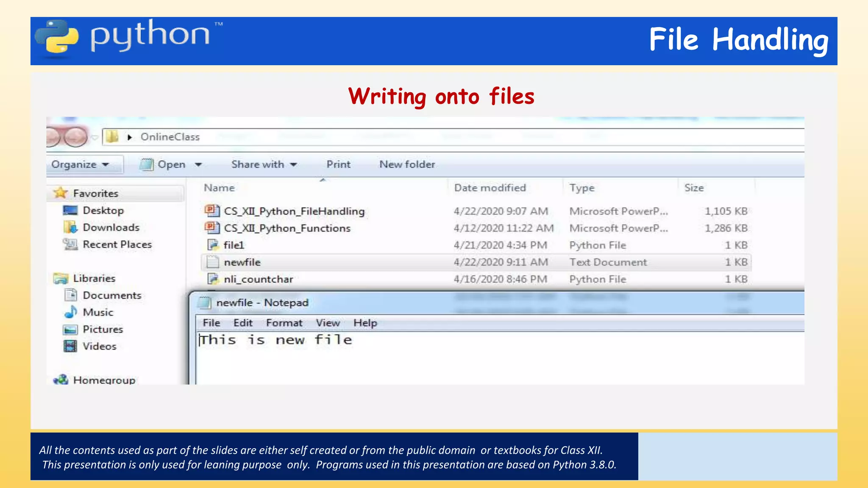Click the Downloads folder icon
Screen dimensions: 868x488
click(x=70, y=227)
